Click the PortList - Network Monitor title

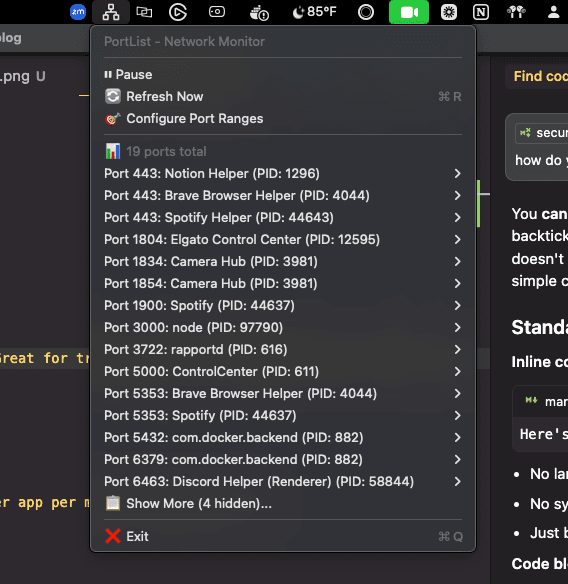pos(184,41)
